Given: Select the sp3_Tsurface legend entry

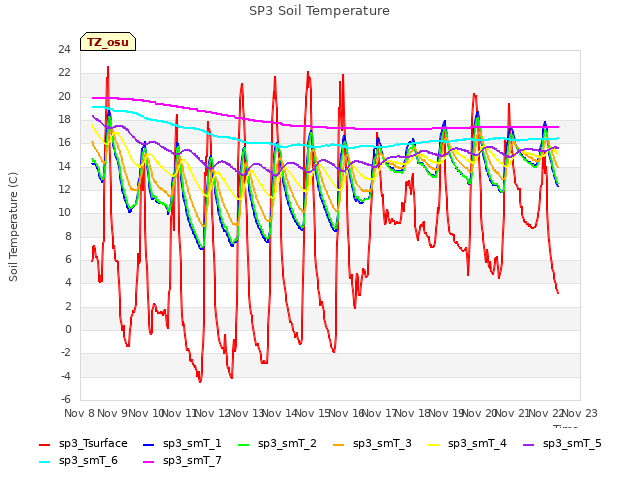Looking at the screenshot, I should pos(83,444).
